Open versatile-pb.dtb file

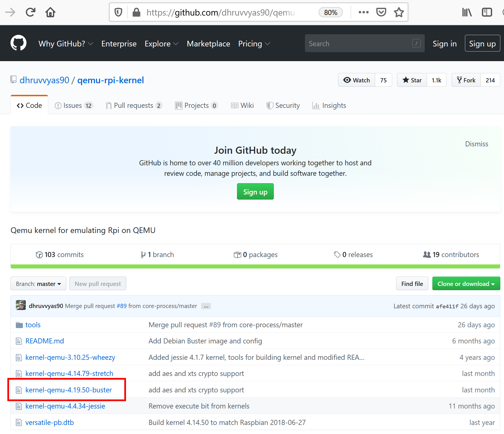pyautogui.click(x=50, y=422)
